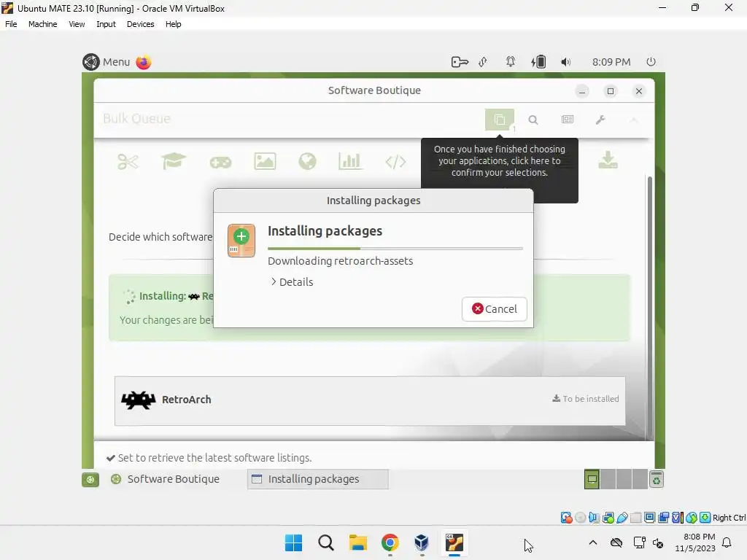This screenshot has height=560, width=747.
Task: Select the Office bar chart category
Action: click(350, 161)
